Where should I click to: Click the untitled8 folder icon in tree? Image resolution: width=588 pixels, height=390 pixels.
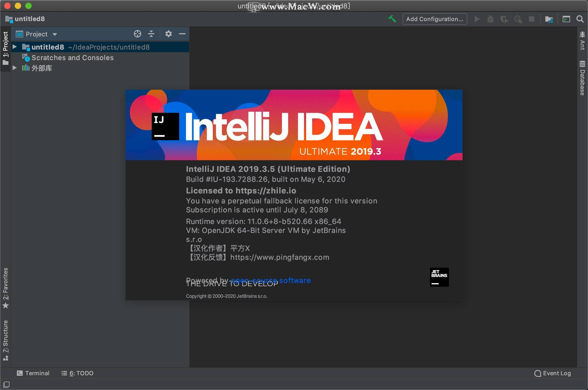(x=26, y=47)
